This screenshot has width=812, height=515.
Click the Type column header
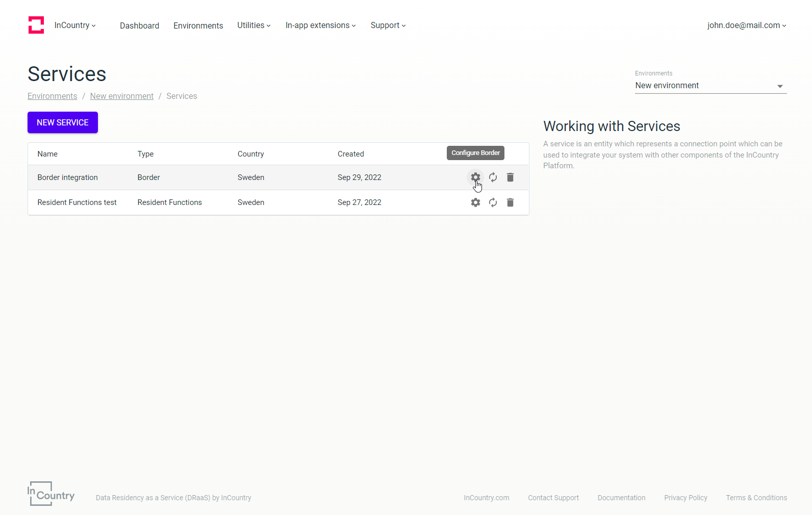click(145, 154)
